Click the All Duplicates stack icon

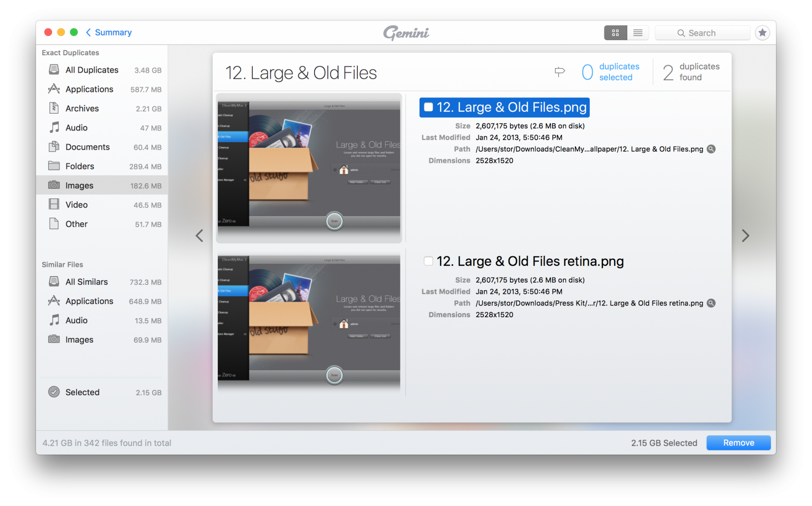click(x=54, y=70)
